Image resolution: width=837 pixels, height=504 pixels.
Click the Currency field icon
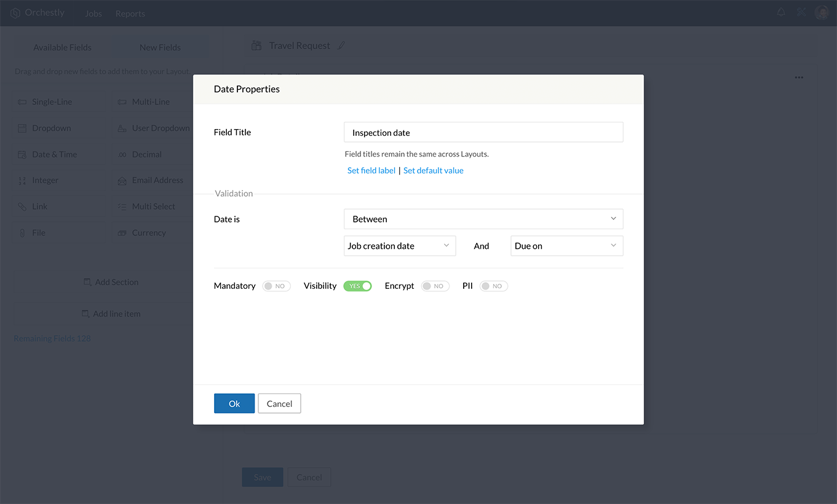(122, 233)
